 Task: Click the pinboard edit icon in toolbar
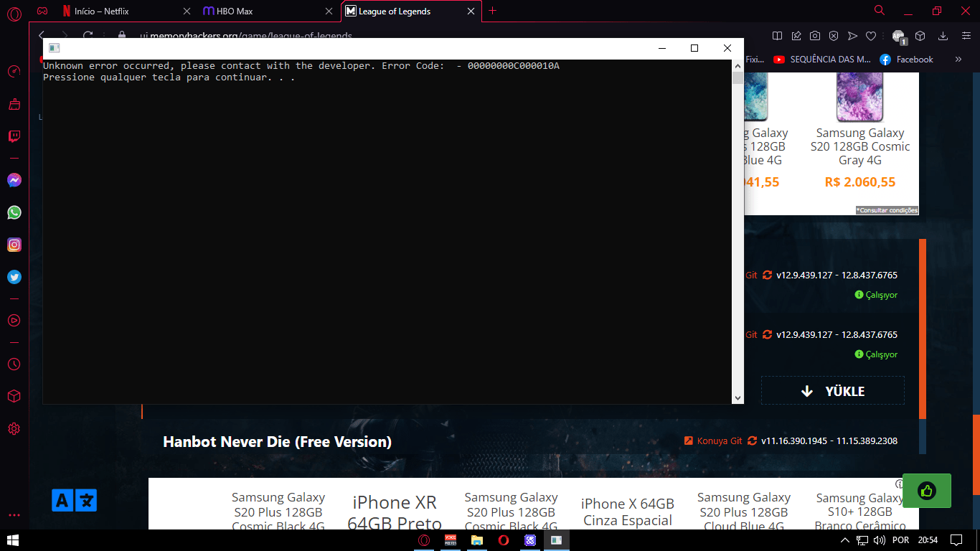tap(796, 36)
